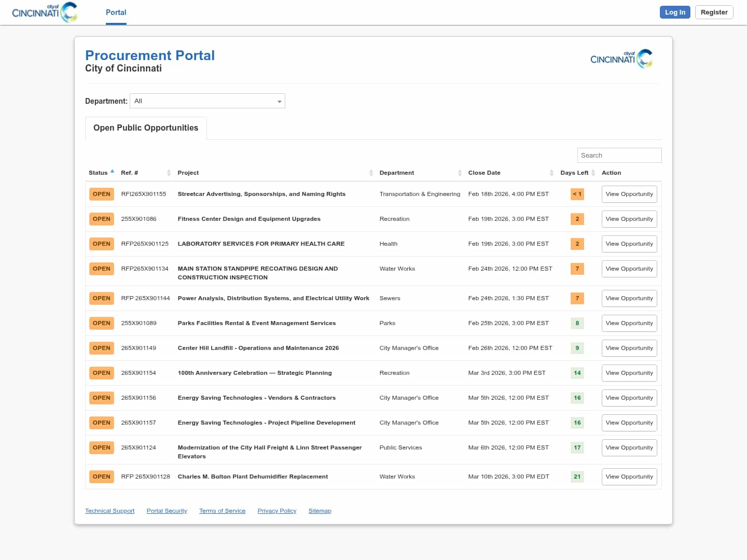Screen dimensions: 747x560
Task: Sort by Project column sort arrows
Action: tap(371, 173)
